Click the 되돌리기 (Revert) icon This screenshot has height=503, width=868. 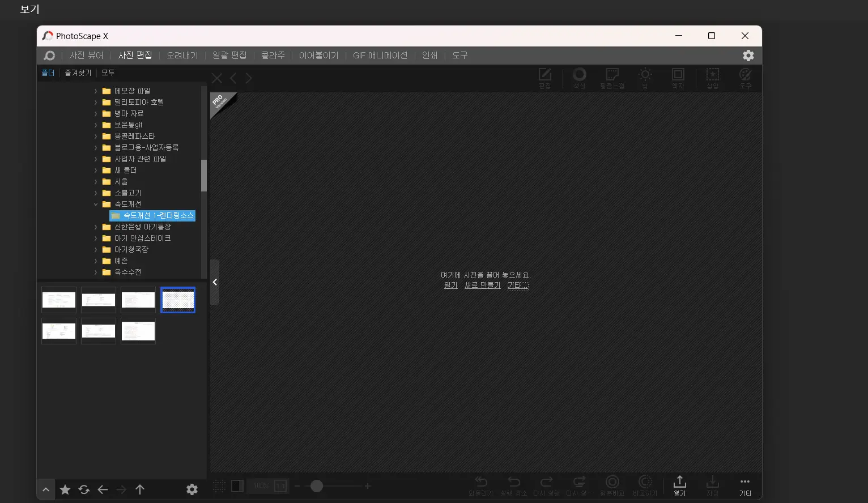pos(481,486)
